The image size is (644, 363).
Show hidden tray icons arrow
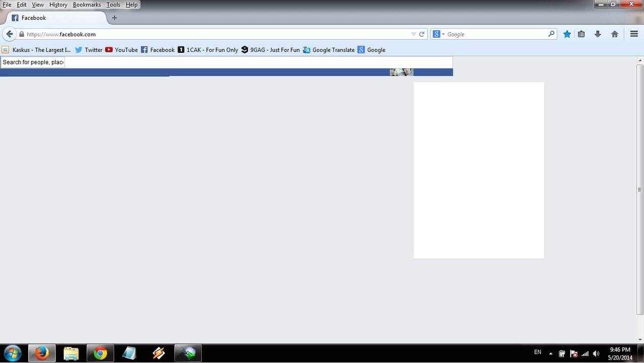point(551,353)
